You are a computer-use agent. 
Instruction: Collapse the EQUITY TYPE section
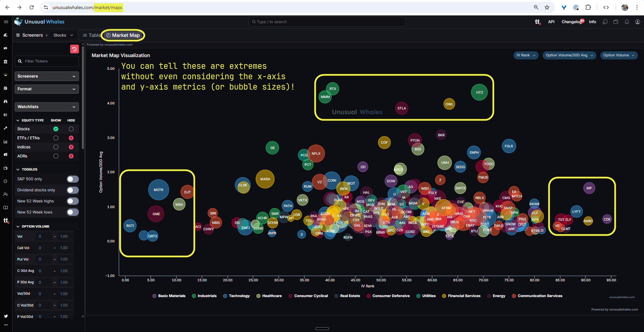(30, 120)
